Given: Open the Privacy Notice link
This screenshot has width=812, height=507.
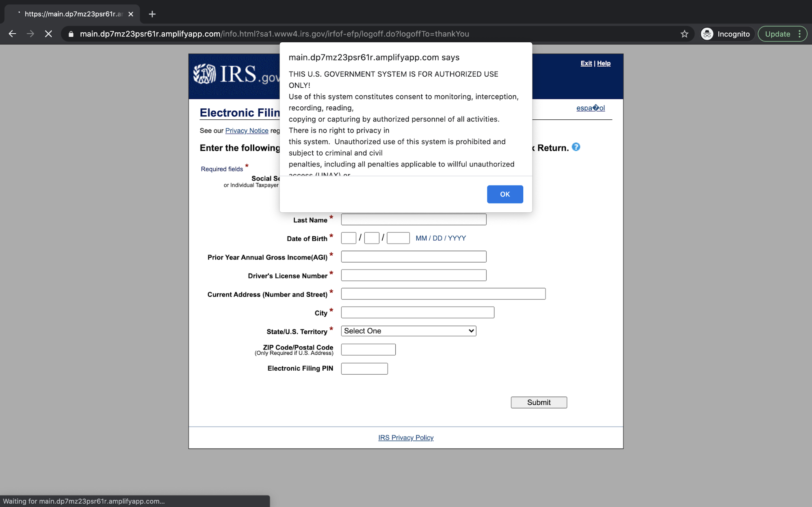Looking at the screenshot, I should click(247, 131).
